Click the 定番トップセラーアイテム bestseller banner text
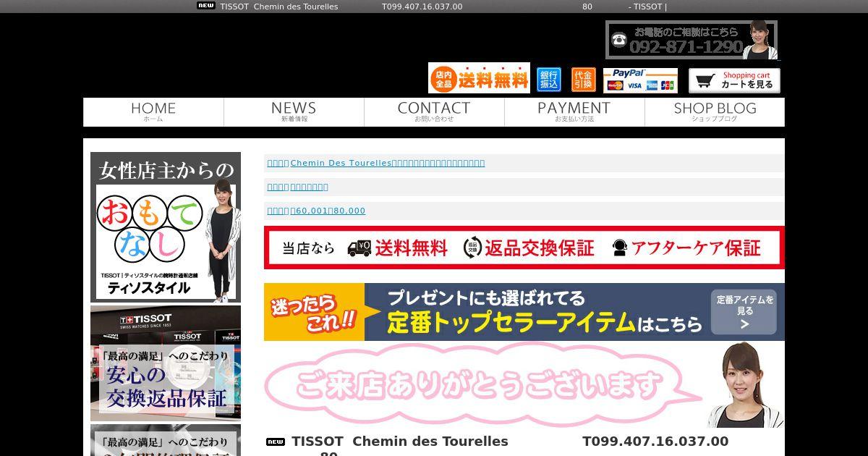This screenshot has height=456, width=868. (511, 322)
